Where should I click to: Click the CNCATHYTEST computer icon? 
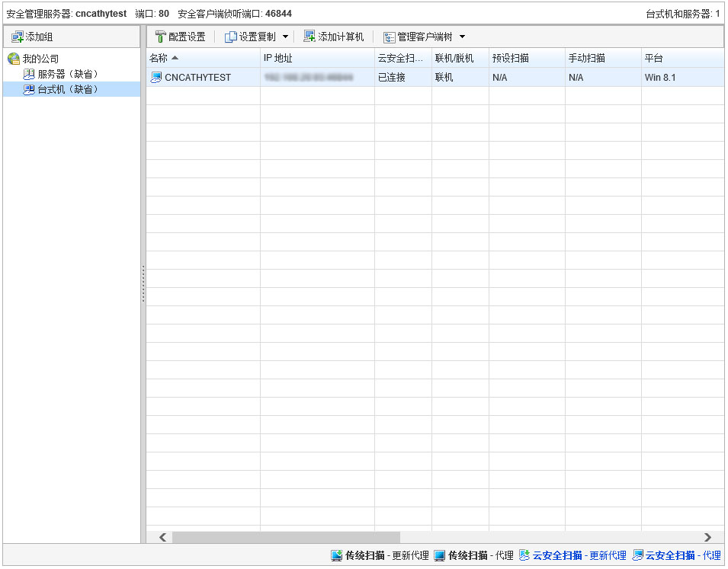click(x=156, y=78)
